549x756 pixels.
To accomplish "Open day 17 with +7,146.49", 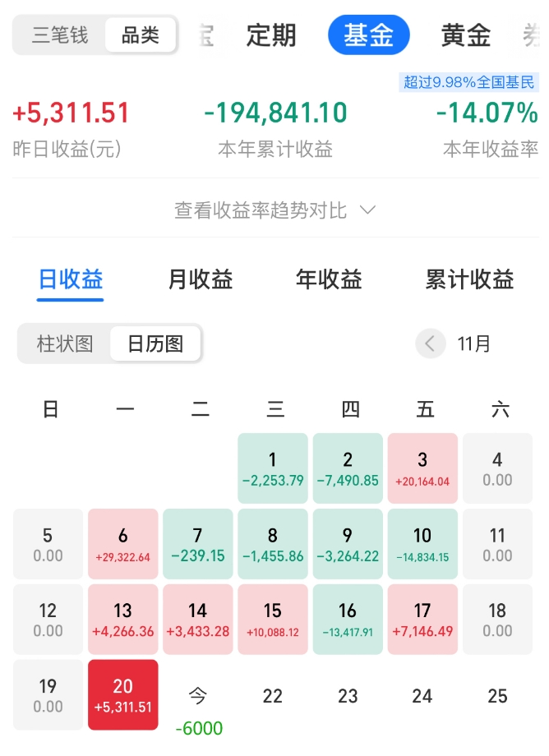I will [422, 619].
